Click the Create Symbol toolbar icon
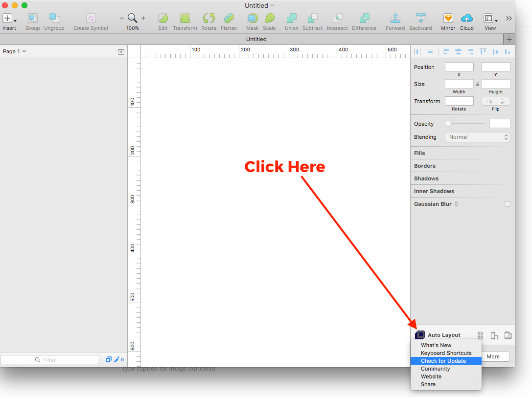Screen dimensions: 532x397 (x=91, y=19)
